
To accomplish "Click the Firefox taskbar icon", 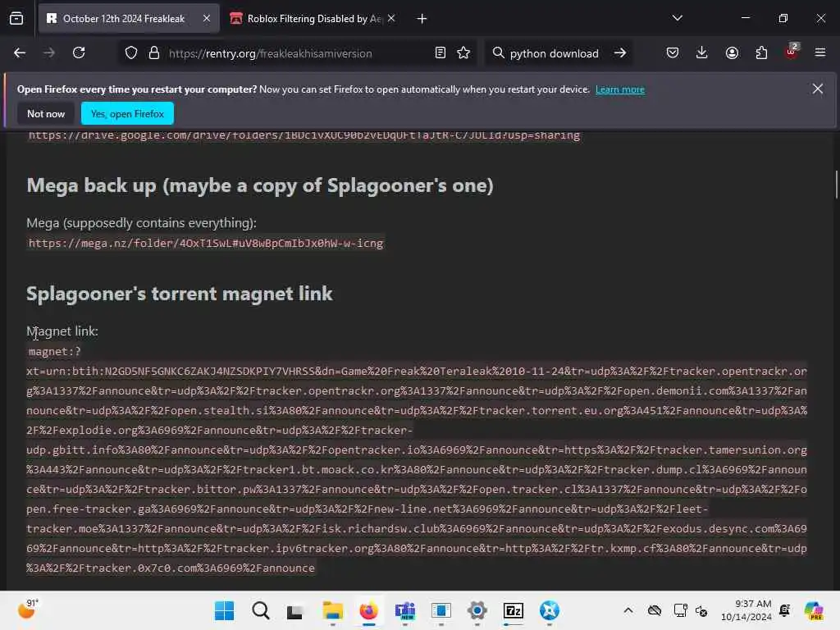I will point(368,610).
